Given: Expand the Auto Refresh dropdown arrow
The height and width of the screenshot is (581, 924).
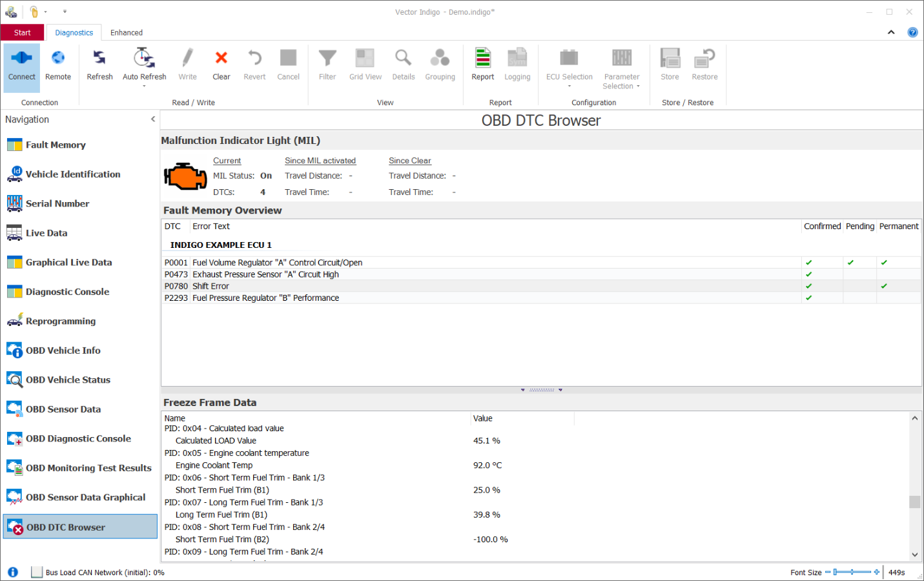Looking at the screenshot, I should point(144,86).
